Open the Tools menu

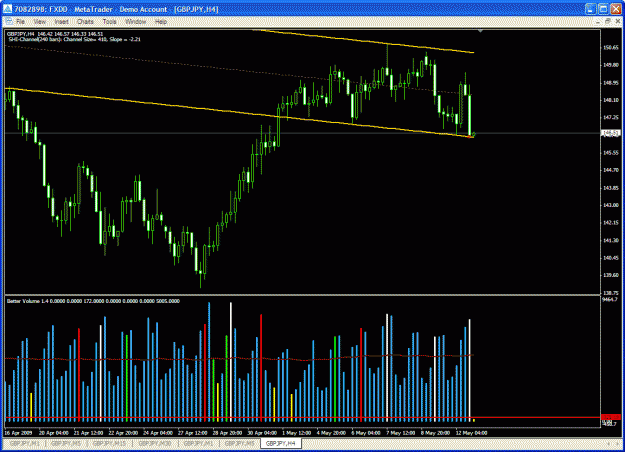(x=109, y=22)
